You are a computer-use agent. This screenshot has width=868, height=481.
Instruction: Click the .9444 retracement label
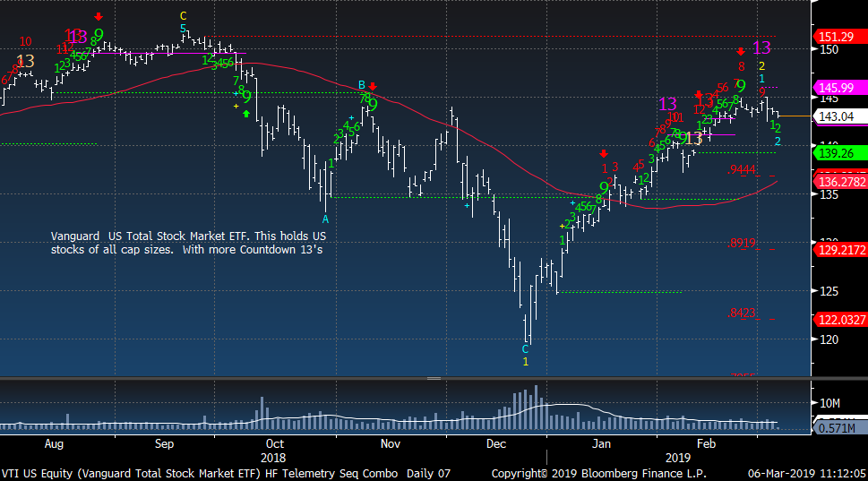pos(742,169)
